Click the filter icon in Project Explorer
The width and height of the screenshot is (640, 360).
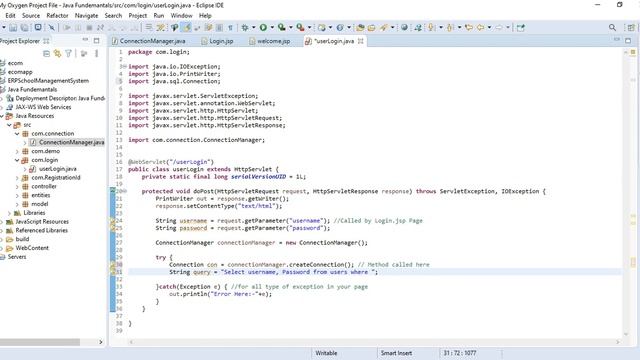tap(69, 53)
